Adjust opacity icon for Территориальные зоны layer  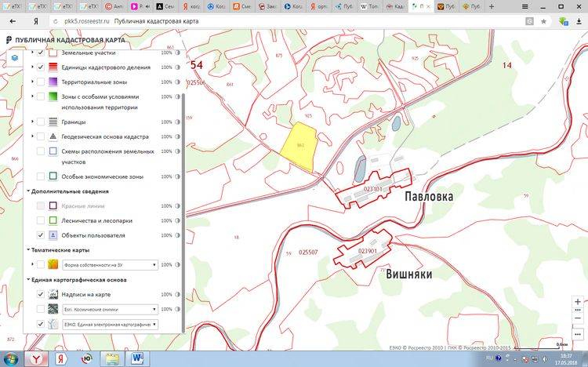(x=178, y=82)
